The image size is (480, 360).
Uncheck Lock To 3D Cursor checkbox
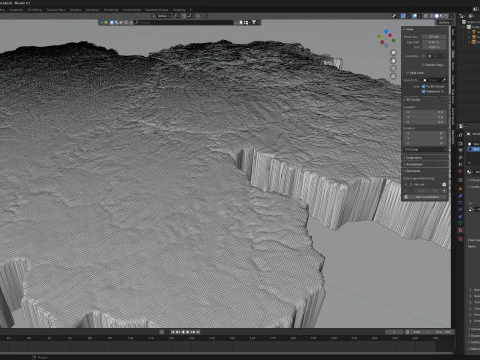click(424, 86)
